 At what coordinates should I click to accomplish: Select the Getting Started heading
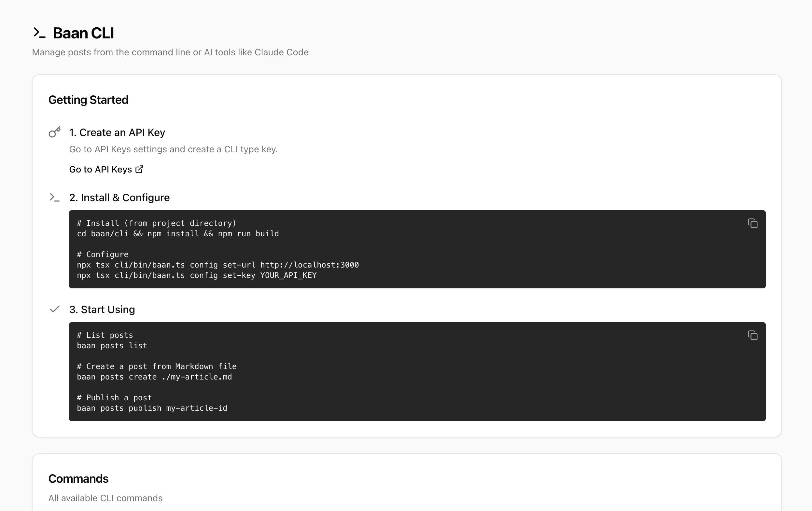point(88,100)
